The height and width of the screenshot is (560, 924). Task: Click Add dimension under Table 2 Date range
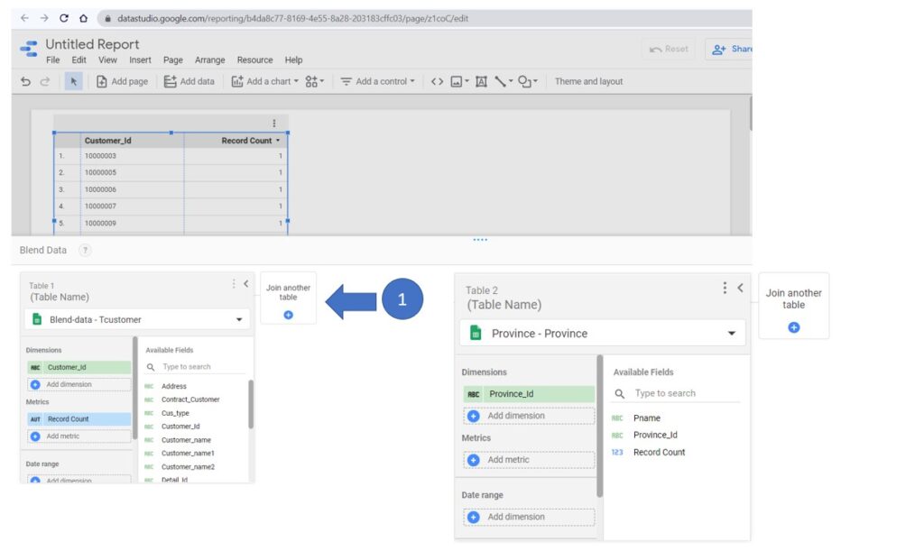529,517
